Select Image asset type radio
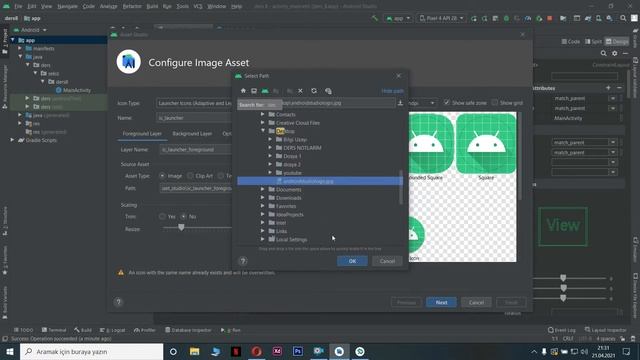The height and width of the screenshot is (360, 640). [x=162, y=176]
